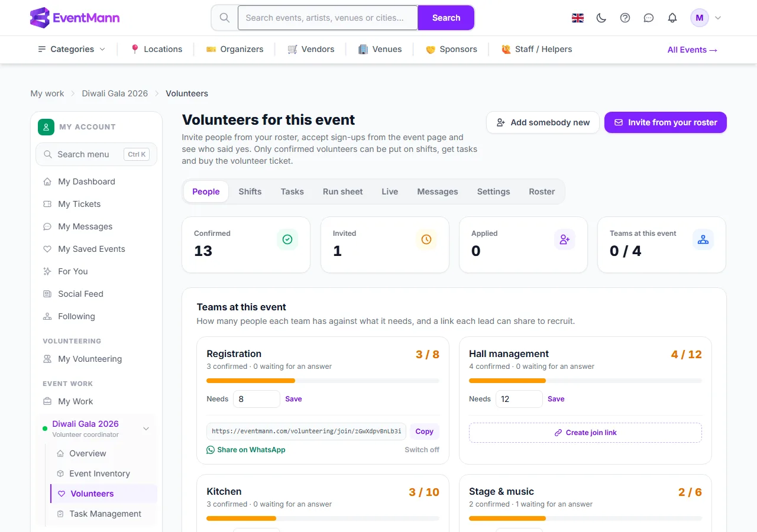
Task: Go to Locations in the nav bar
Action: coord(156,49)
